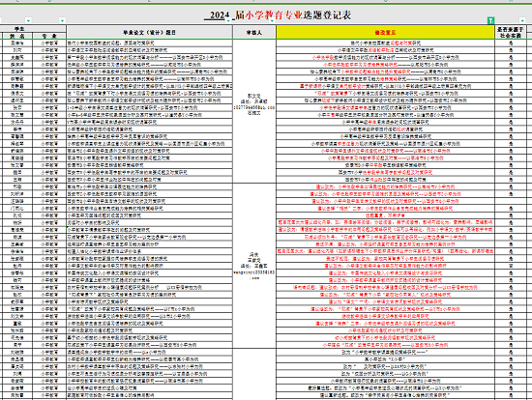Click the green active filter icon above 修改意见
The image size is (532, 400).
490,20
